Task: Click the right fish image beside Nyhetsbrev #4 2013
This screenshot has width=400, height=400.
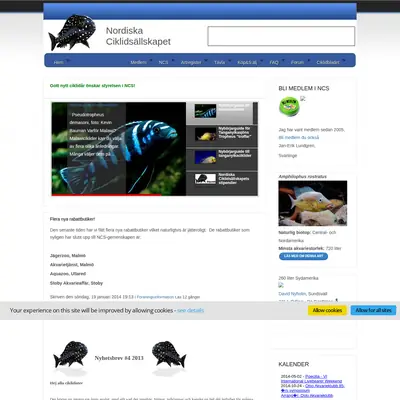Action: [x=169, y=354]
